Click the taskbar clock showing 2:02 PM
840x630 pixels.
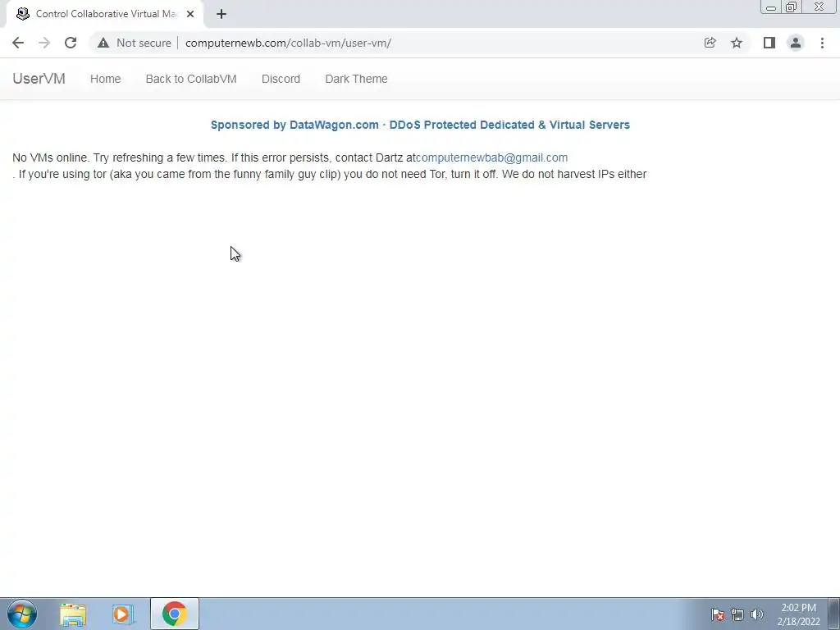[x=799, y=614]
